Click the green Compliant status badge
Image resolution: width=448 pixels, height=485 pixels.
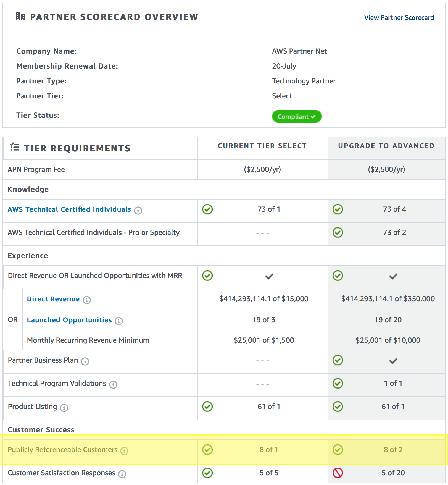[x=297, y=116]
